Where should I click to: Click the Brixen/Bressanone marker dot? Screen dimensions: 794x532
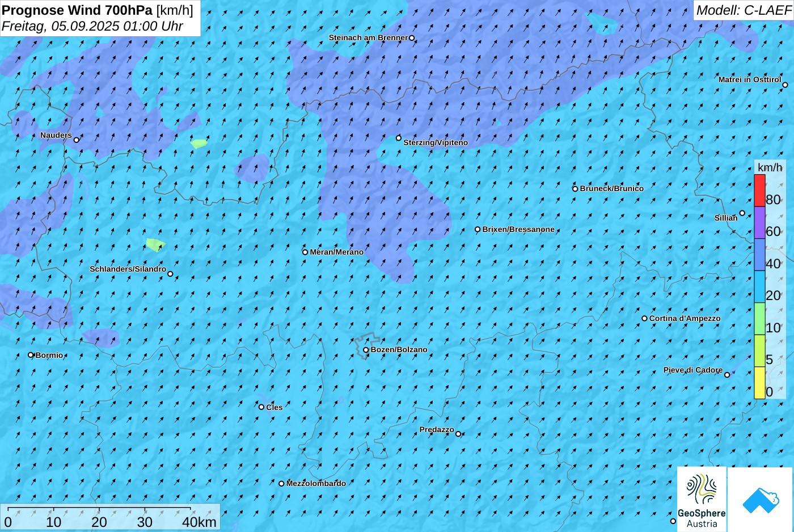[478, 230]
